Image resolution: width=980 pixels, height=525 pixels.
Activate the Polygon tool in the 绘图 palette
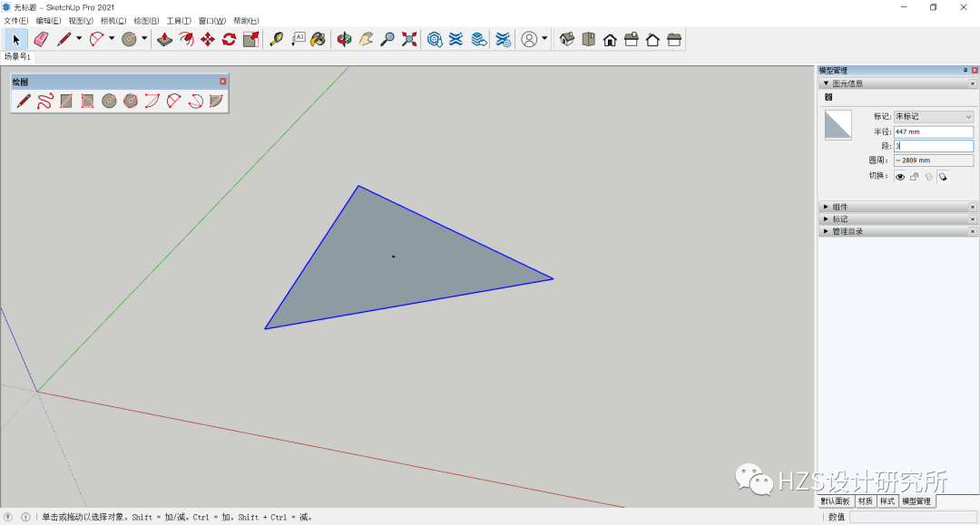131,101
